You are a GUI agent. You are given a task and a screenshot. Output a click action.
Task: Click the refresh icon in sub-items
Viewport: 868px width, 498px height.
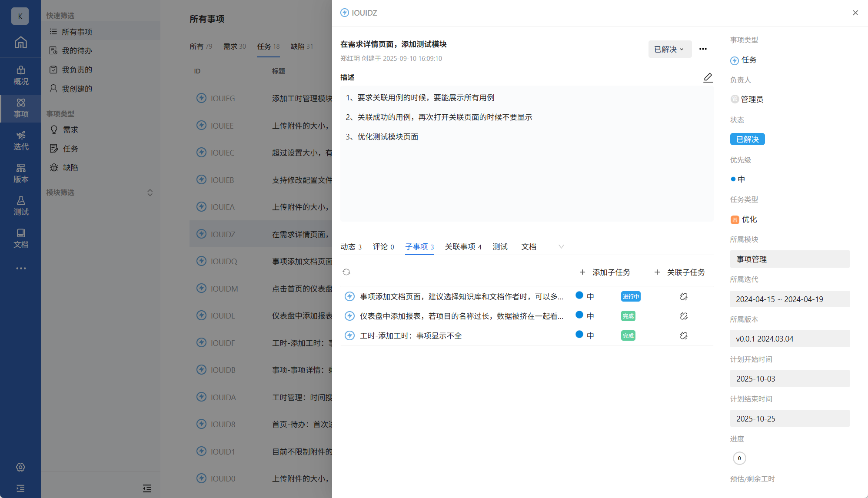346,272
